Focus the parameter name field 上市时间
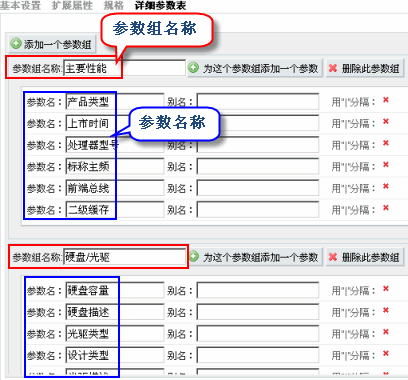The image size is (408, 380). coord(115,123)
